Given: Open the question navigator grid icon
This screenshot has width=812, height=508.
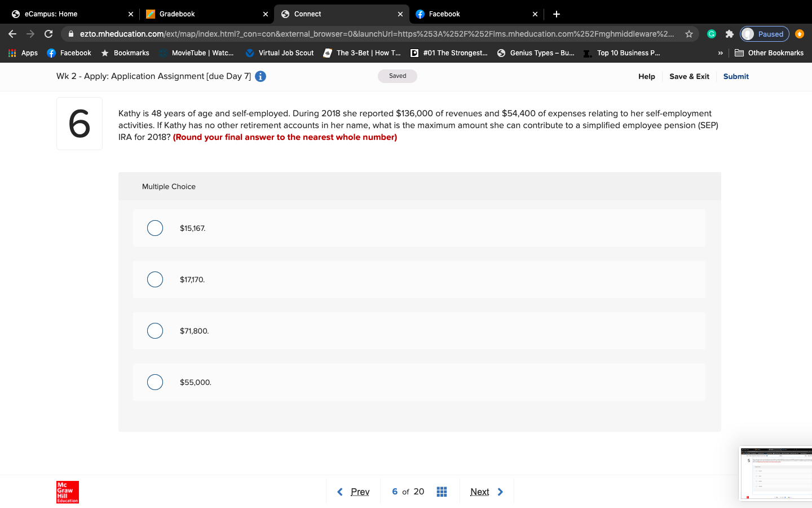Looking at the screenshot, I should coord(442,491).
